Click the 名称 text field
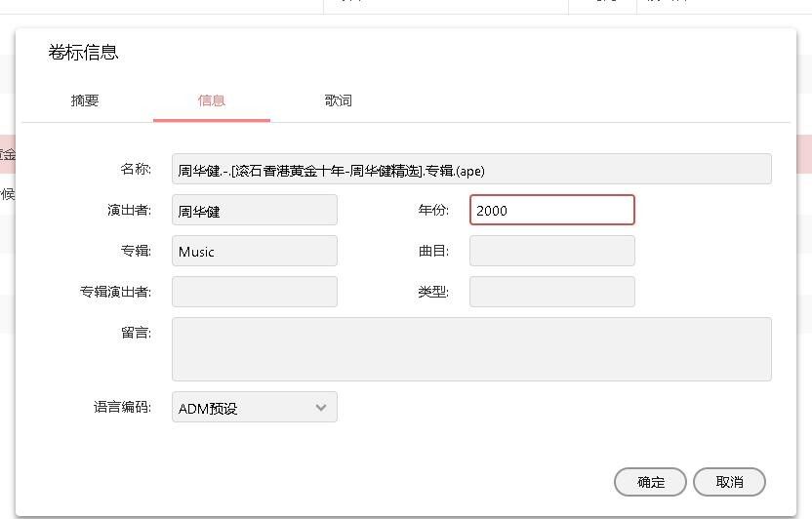This screenshot has height=519, width=812. pos(471,170)
